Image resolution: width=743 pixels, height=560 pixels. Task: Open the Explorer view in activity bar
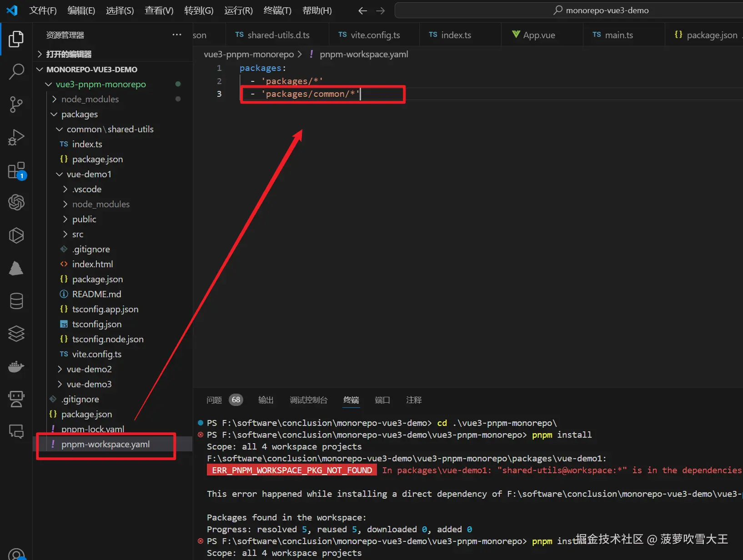(x=16, y=39)
